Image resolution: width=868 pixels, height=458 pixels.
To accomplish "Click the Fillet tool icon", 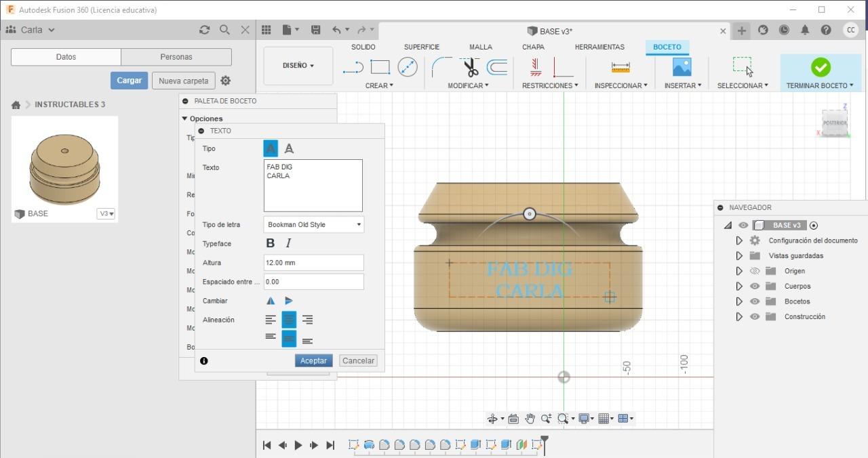I will 441,67.
